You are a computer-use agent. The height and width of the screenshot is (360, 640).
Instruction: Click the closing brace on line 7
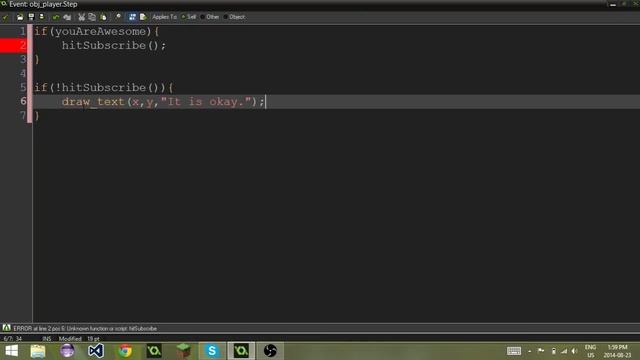[x=37, y=116]
